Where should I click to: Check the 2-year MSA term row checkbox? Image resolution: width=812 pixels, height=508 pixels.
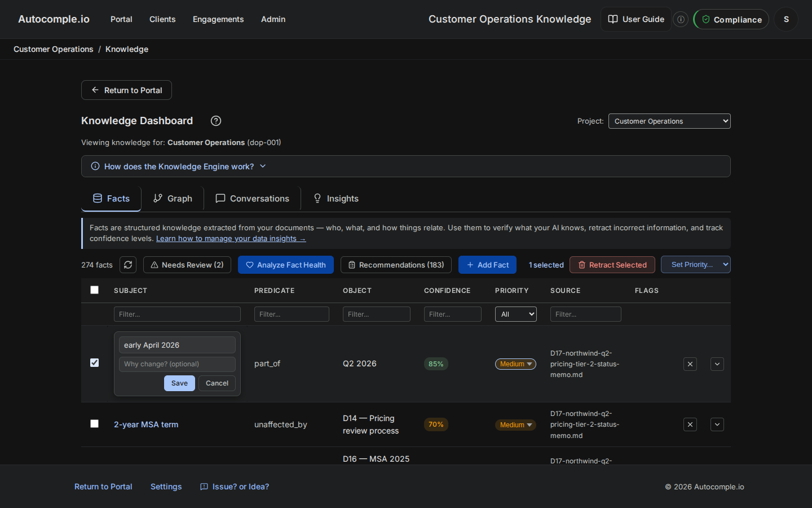pos(95,424)
